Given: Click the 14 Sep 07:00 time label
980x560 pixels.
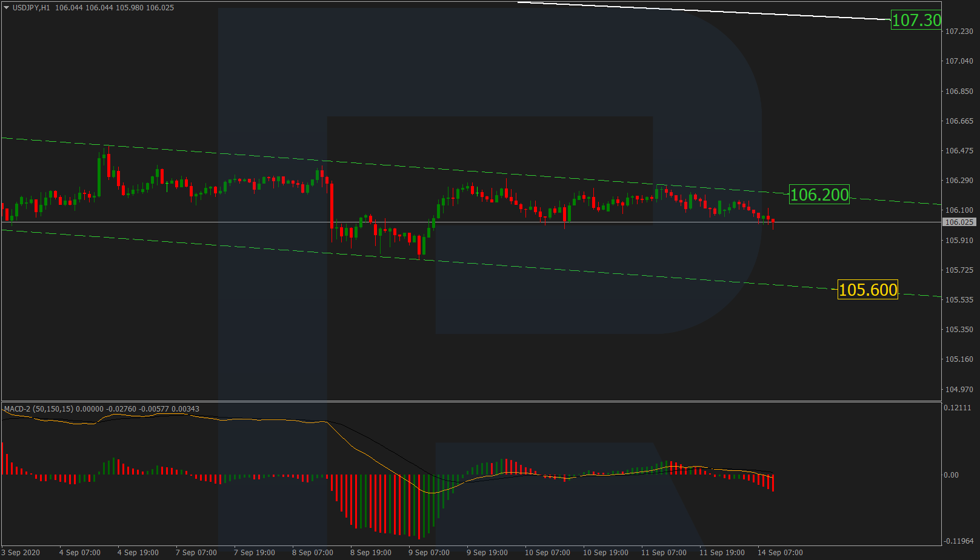Looking at the screenshot, I should tap(780, 553).
